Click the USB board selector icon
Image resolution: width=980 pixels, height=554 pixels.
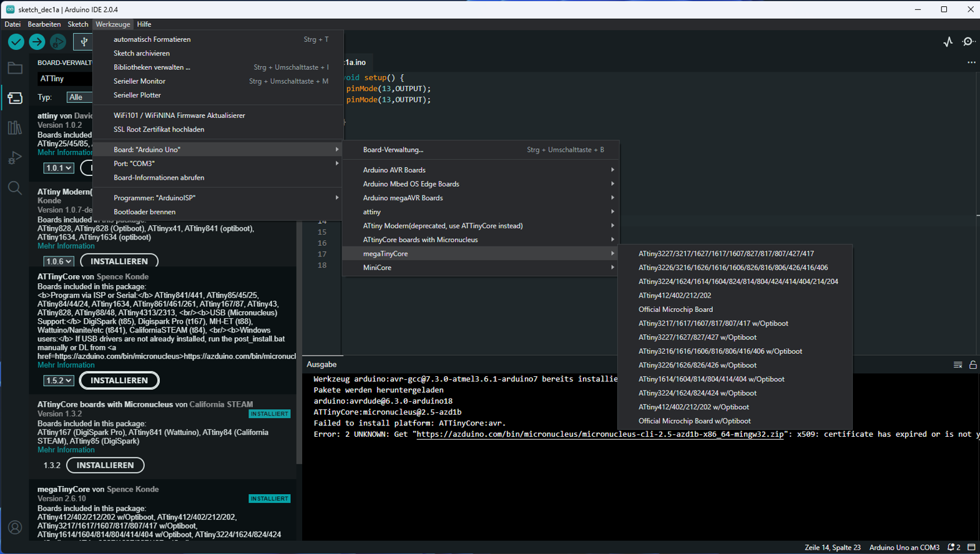[x=84, y=42]
